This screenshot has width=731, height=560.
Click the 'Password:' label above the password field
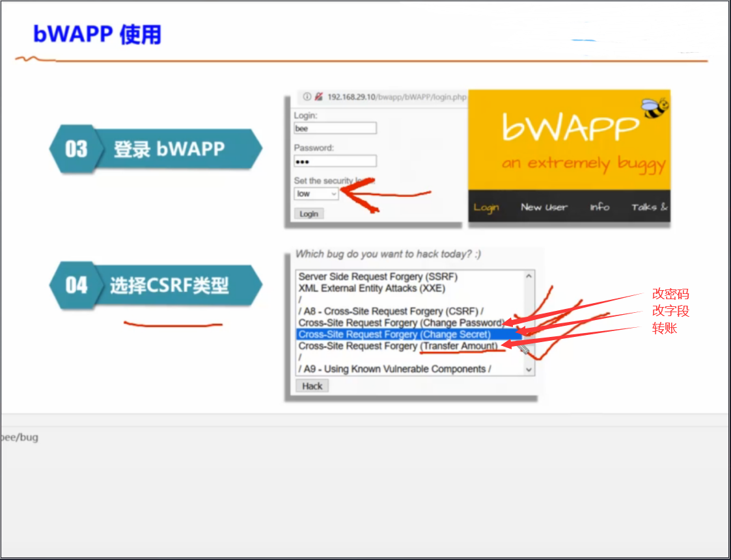[x=314, y=148]
